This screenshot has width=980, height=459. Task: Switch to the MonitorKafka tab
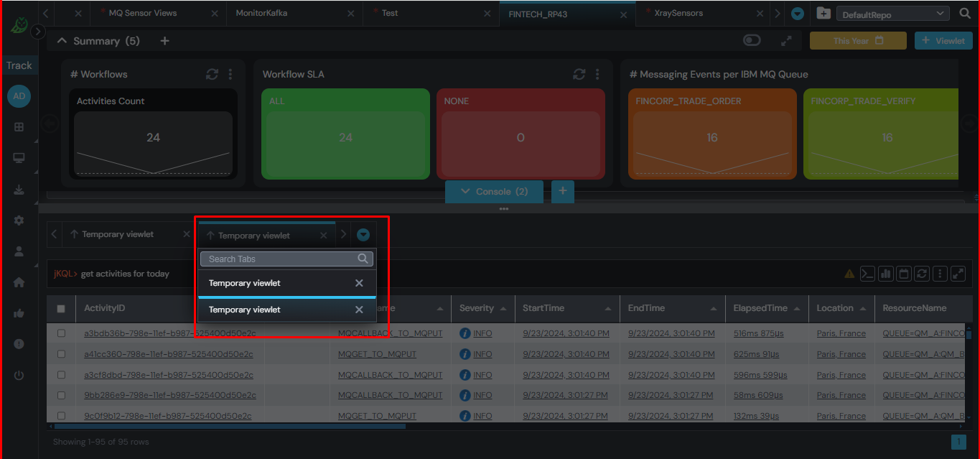click(261, 13)
